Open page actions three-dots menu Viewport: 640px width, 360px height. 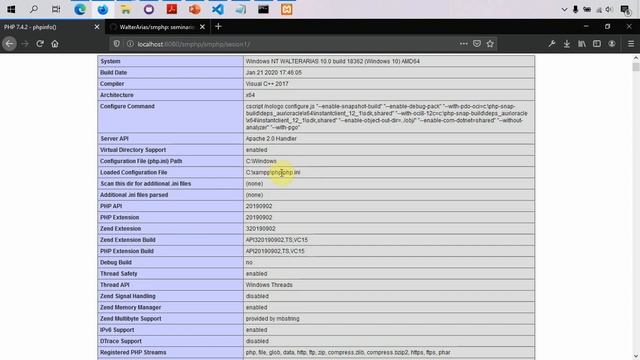click(x=463, y=44)
